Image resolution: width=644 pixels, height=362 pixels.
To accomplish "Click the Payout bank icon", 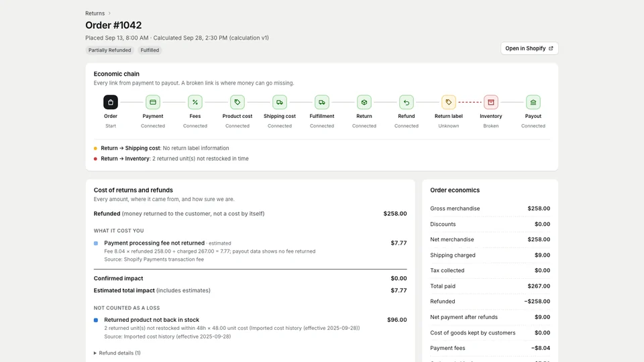I will pos(533,102).
